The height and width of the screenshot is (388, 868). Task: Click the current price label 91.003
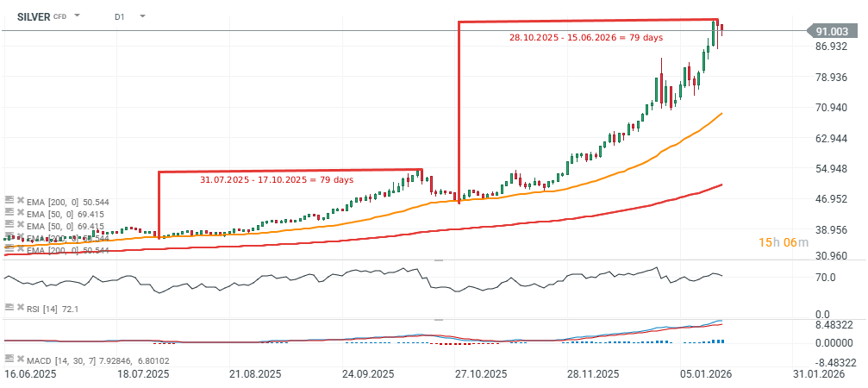click(x=831, y=31)
